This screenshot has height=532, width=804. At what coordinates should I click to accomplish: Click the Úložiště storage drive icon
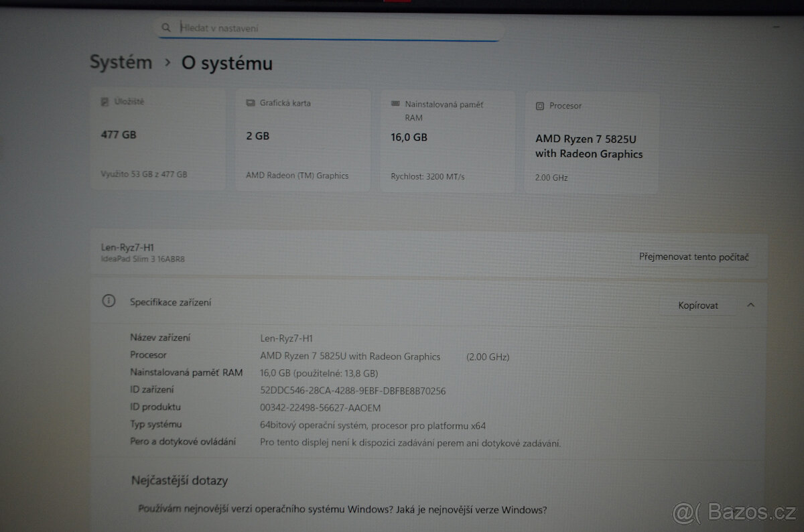click(x=105, y=101)
